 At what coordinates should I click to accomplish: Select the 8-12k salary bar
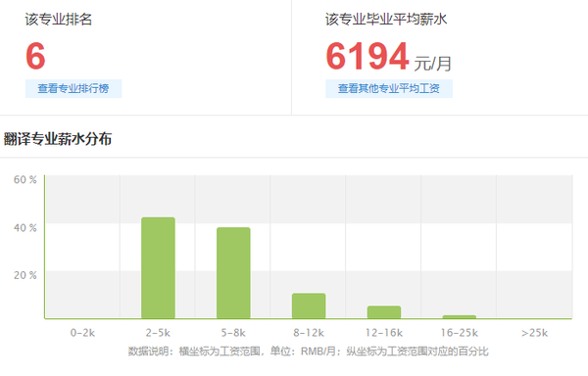pyautogui.click(x=309, y=305)
